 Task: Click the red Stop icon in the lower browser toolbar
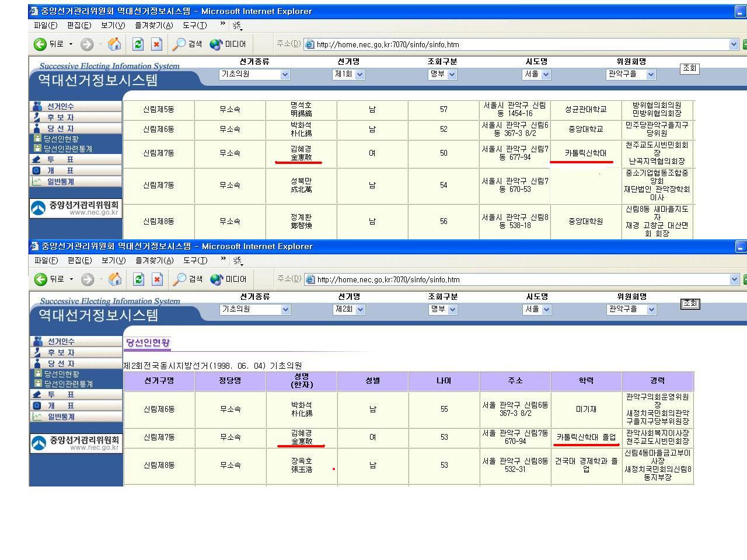coord(157,279)
